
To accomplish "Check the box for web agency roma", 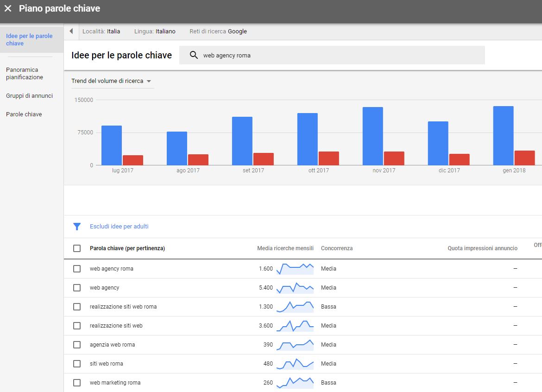I will [77, 269].
